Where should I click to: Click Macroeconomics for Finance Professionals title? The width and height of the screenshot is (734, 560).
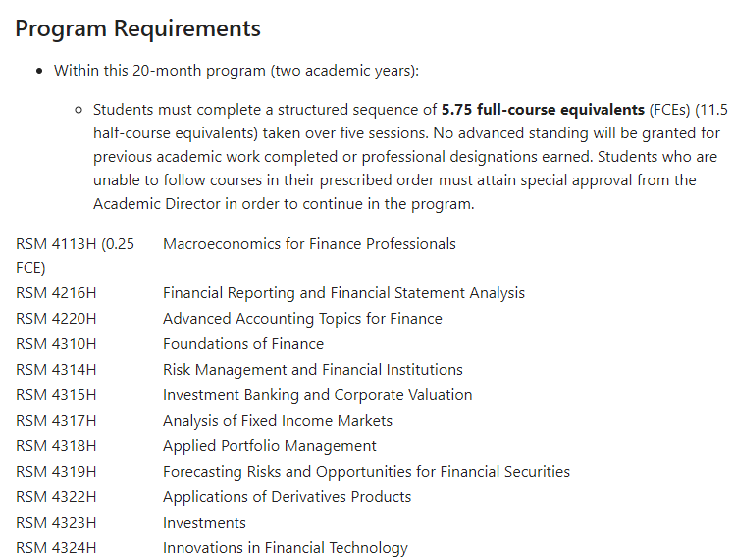(x=309, y=244)
